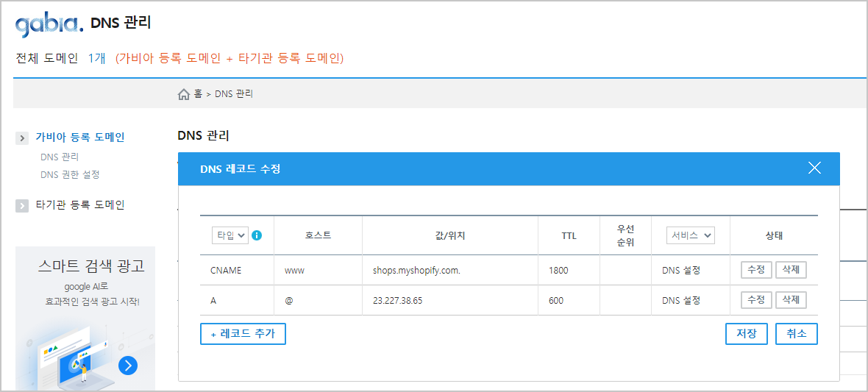Click the 전체 도메인 label
Image resolution: width=868 pixels, height=392 pixels.
(x=46, y=58)
